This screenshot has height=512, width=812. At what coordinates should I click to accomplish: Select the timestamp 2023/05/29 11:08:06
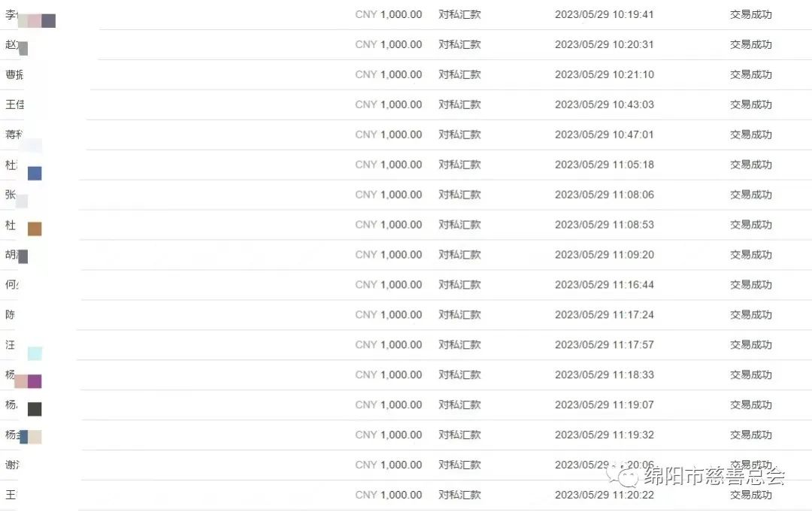point(604,195)
